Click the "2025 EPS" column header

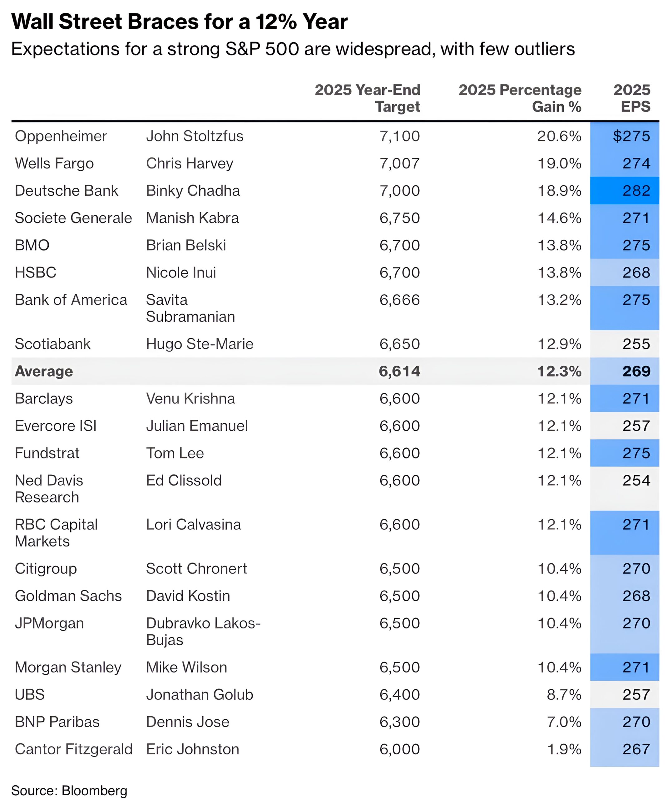[x=632, y=98]
